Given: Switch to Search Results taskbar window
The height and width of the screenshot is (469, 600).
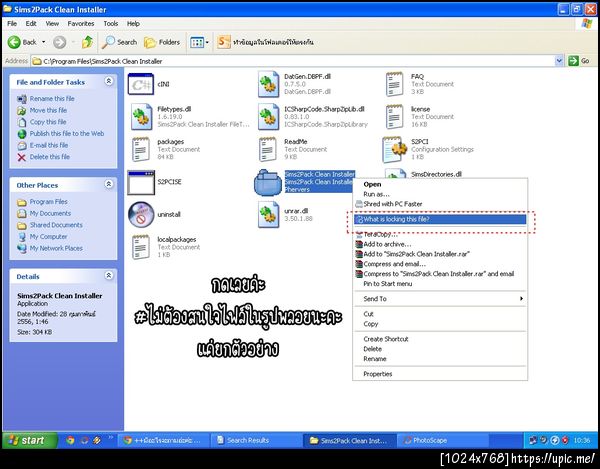Looking at the screenshot, I should (256, 441).
